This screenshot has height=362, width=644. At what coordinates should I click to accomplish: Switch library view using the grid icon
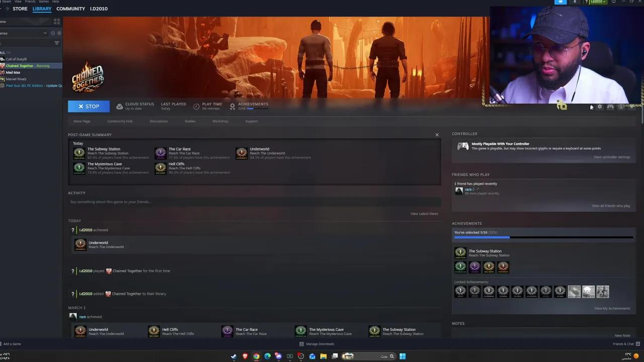[57, 22]
